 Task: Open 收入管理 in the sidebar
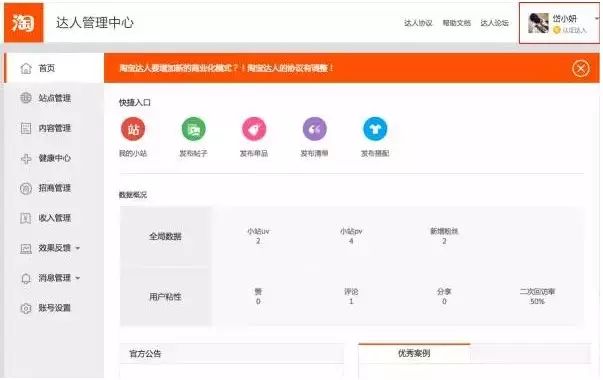(55, 218)
